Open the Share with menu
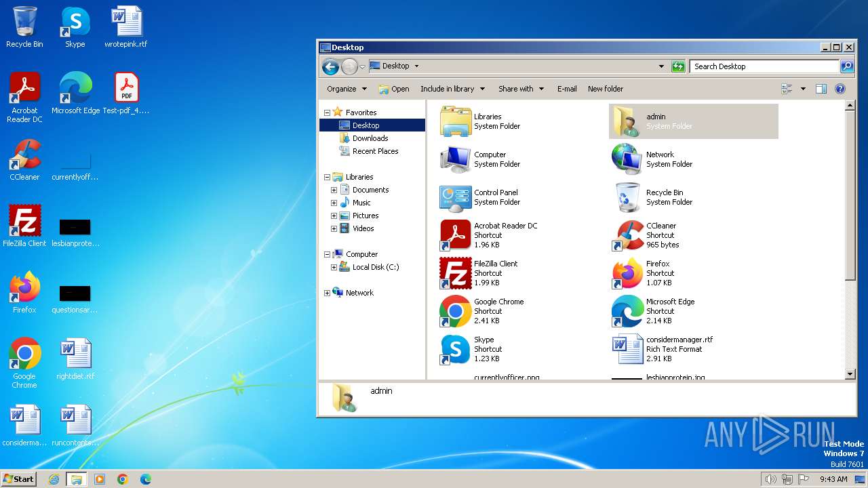The image size is (868, 488). 521,89
